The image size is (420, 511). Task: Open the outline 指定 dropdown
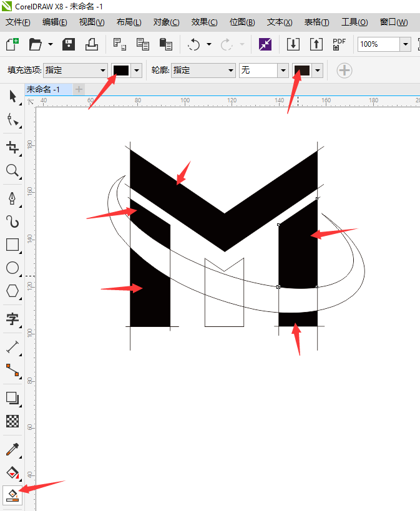[203, 70]
